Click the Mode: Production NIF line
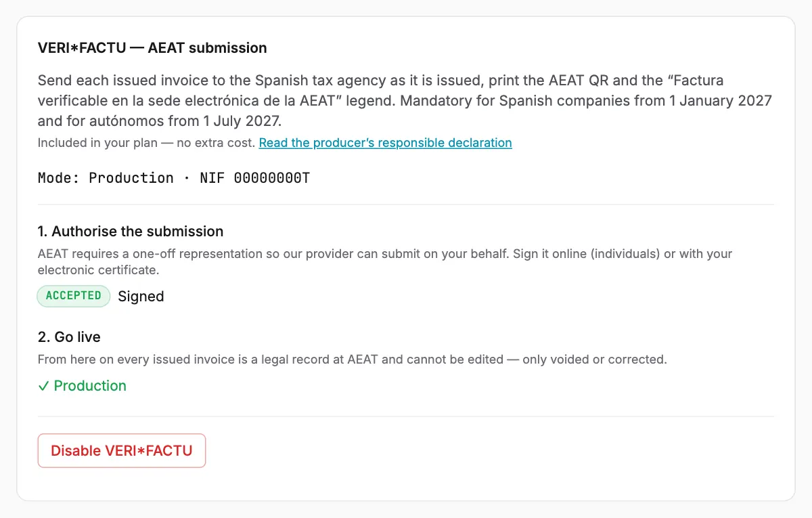Viewport: 812px width, 518px height. point(174,178)
